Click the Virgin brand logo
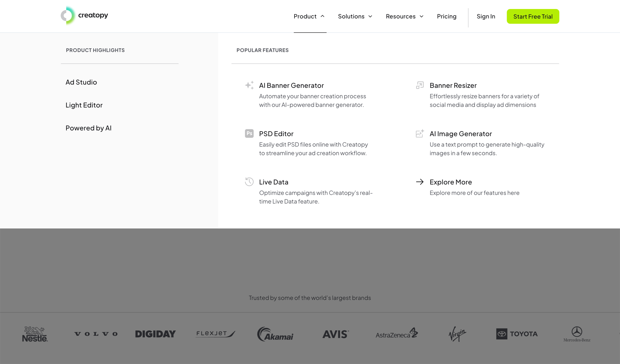 [x=457, y=334]
